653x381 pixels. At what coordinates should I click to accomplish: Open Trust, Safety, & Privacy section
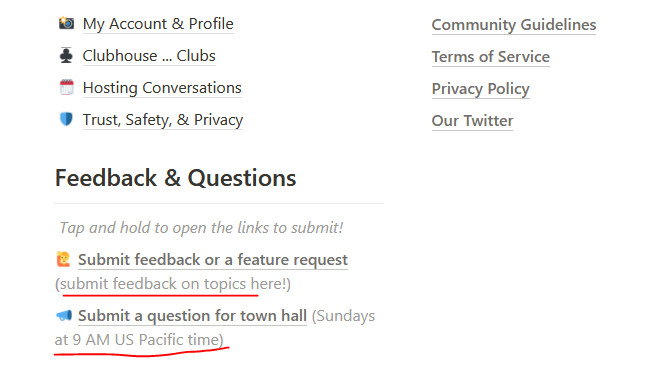pyautogui.click(x=163, y=120)
